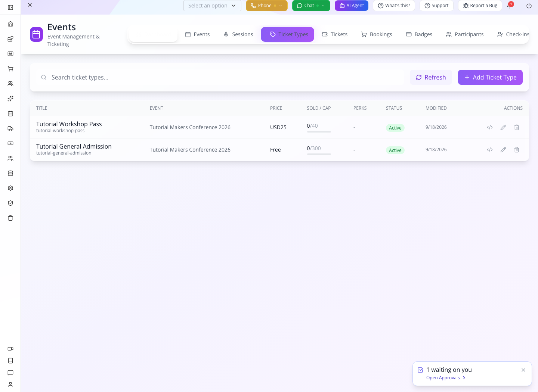Open the shield security sidebar icon
The image size is (538, 392).
10,203
